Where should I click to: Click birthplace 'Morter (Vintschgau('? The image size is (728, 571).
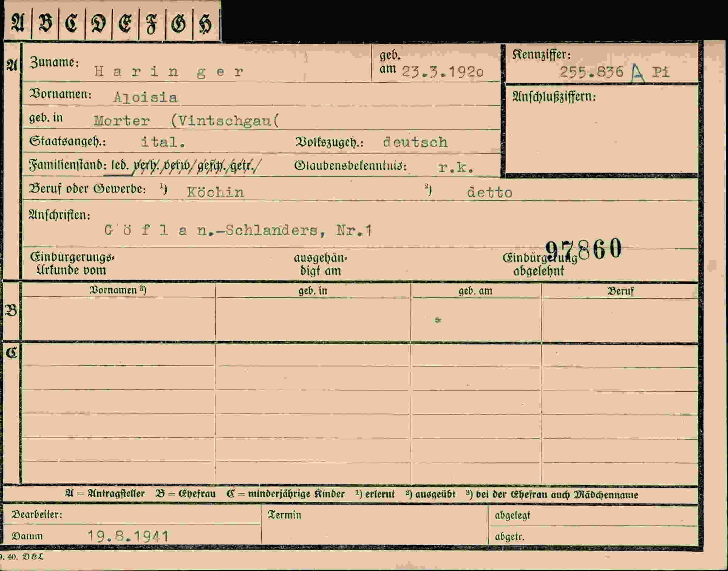186,121
